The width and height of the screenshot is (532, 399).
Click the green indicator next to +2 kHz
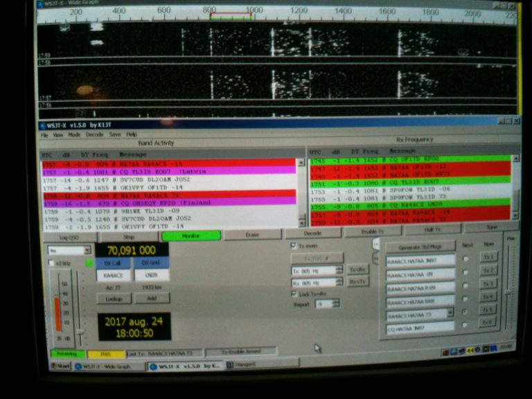89,263
